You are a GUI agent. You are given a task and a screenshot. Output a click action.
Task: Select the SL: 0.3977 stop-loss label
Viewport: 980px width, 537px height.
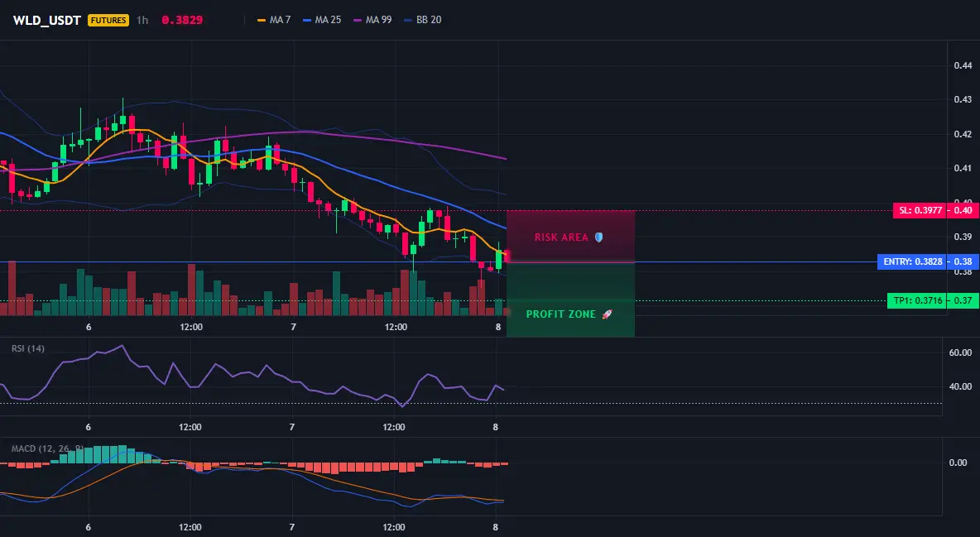920,211
